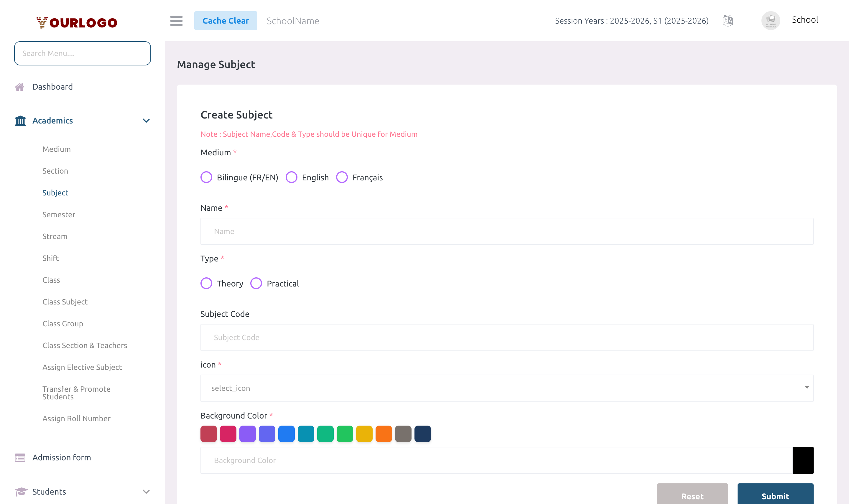Click the language translation icon in the header
This screenshot has width=849, height=504.
(x=728, y=20)
